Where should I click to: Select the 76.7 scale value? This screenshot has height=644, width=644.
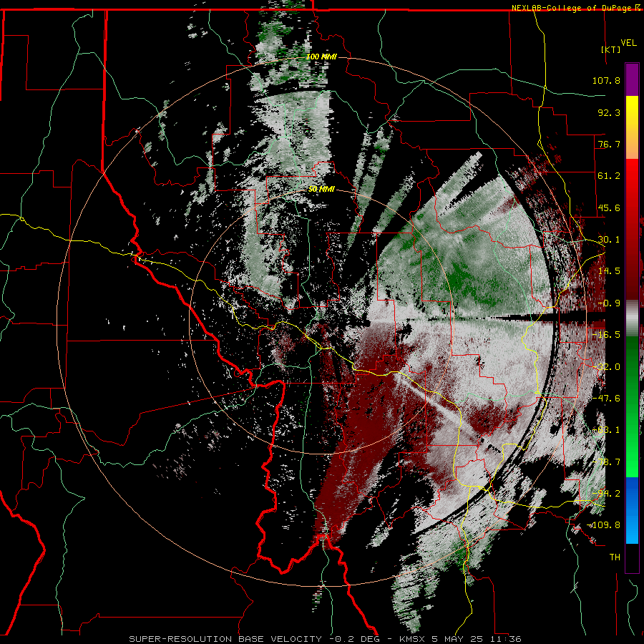609,144
